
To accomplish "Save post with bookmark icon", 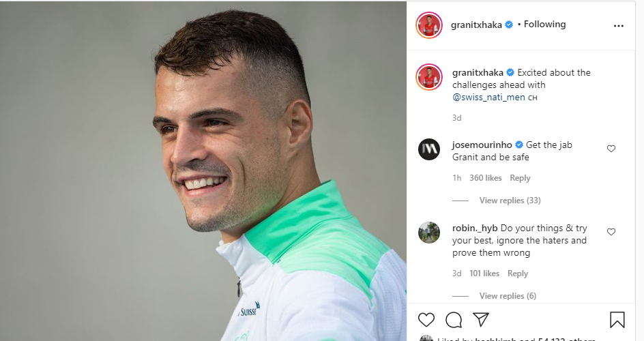I will pos(617,320).
